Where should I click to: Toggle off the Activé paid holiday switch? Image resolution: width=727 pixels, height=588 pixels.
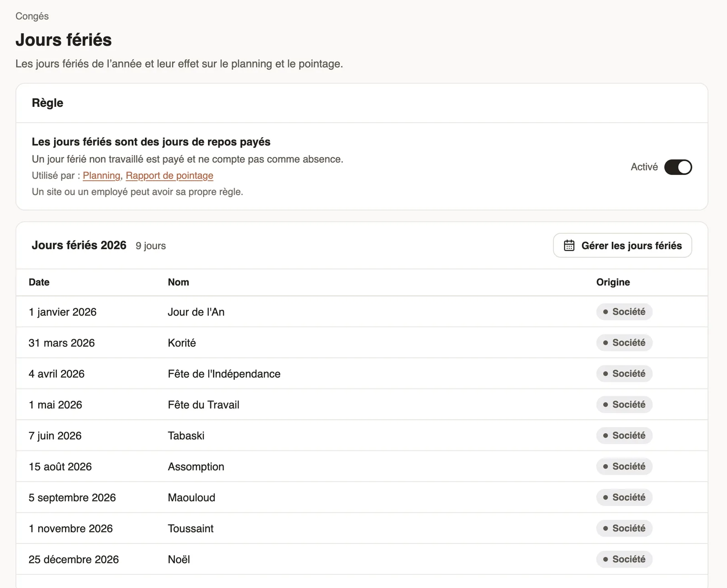tap(678, 167)
